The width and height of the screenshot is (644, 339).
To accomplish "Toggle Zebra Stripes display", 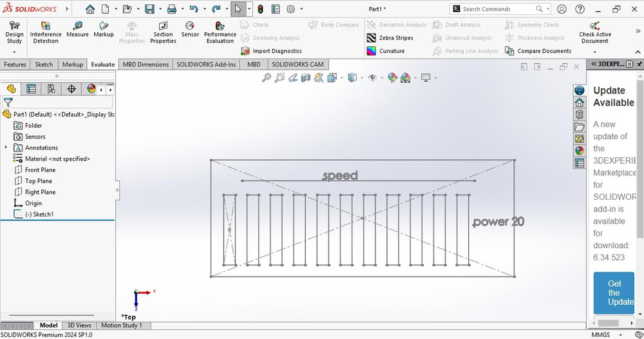I will point(390,38).
